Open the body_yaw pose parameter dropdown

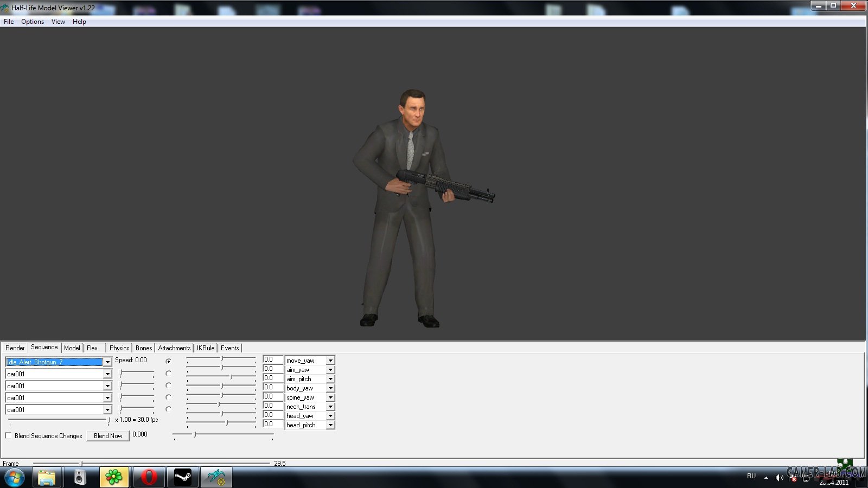pos(330,388)
